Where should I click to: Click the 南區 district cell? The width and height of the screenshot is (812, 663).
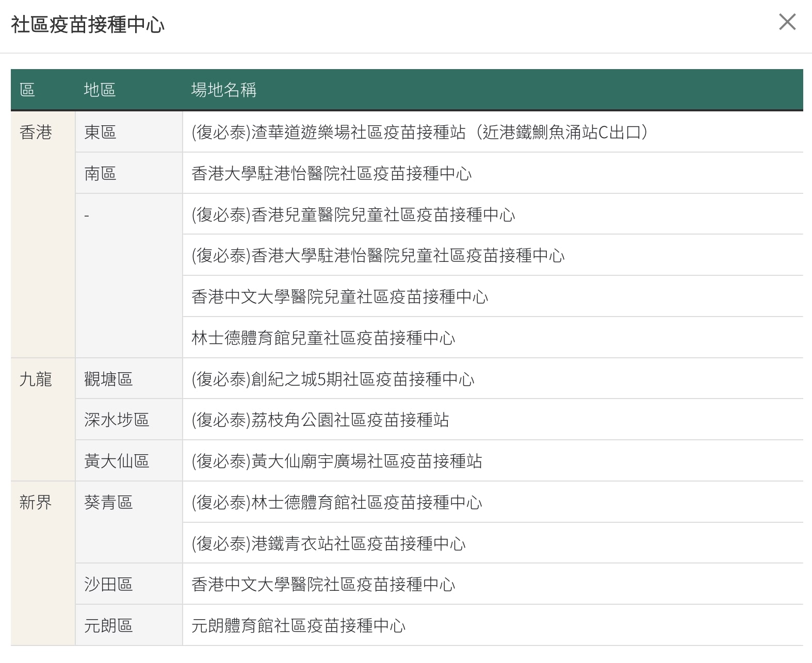tap(129, 173)
